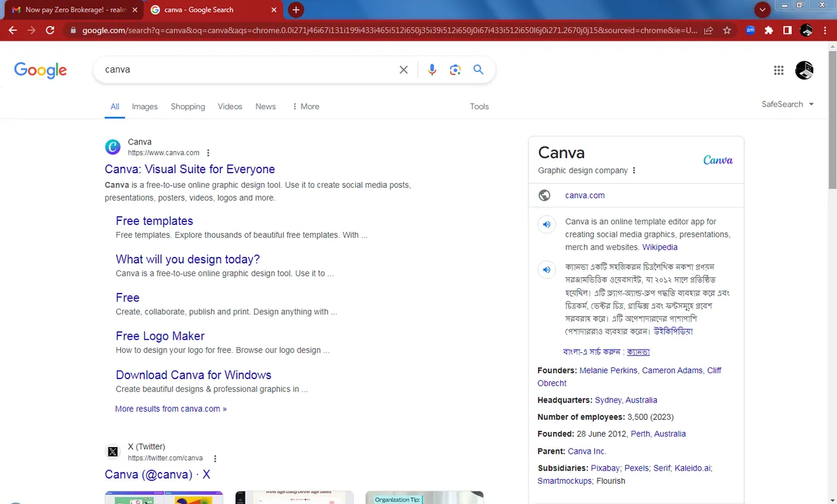Click the Sydney, Australia headquarters link
This screenshot has width=837, height=504.
(626, 400)
